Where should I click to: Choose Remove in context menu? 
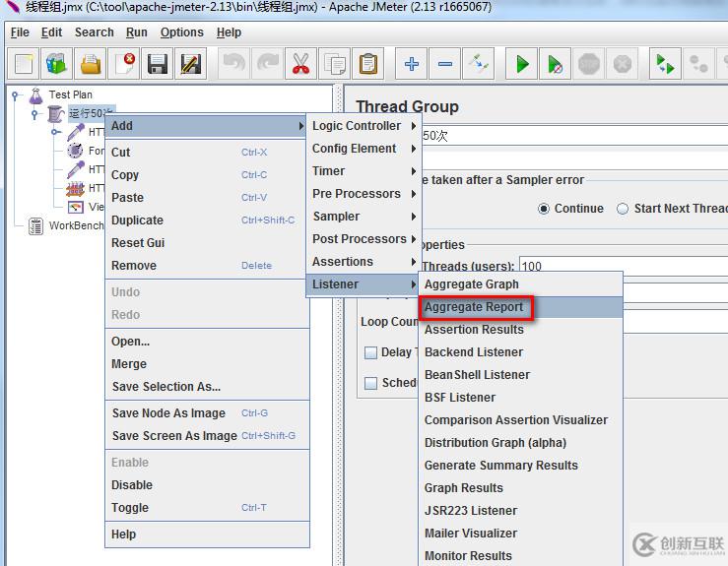pyautogui.click(x=206, y=266)
